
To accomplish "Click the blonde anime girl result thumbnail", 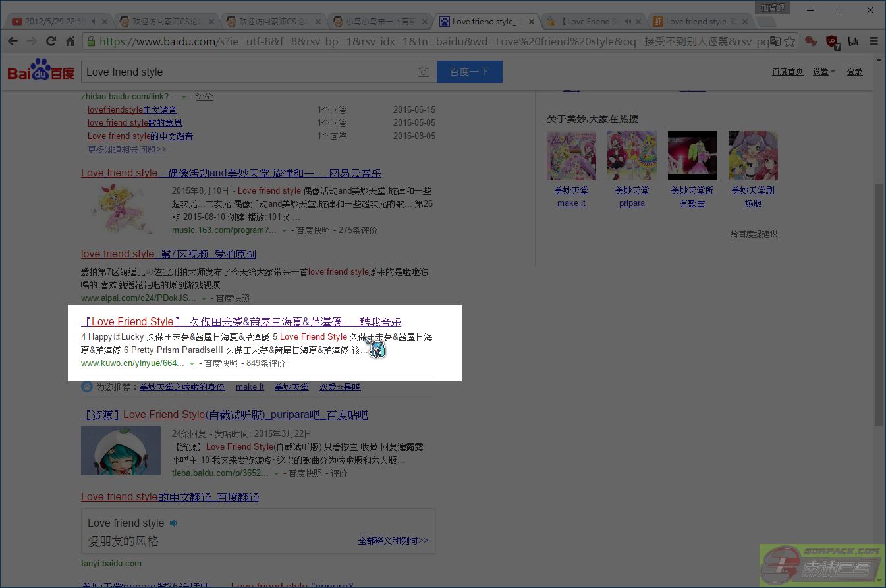I will [x=122, y=209].
